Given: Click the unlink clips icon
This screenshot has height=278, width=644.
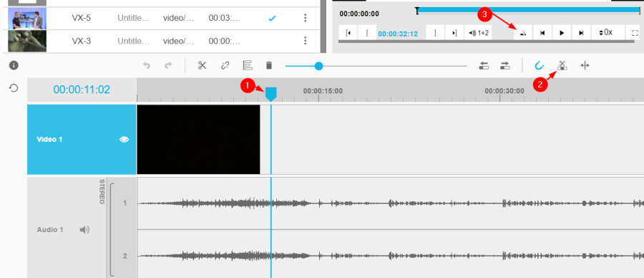Looking at the screenshot, I should (x=225, y=65).
